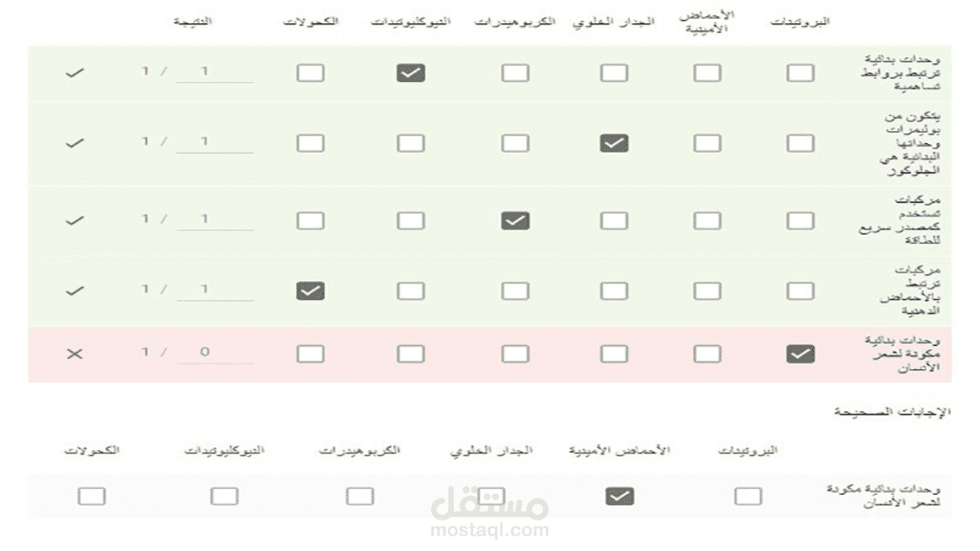Screen dimensions: 980x551
Task: Click the checkmark icon in the fast energy source row
Action: 75,220
